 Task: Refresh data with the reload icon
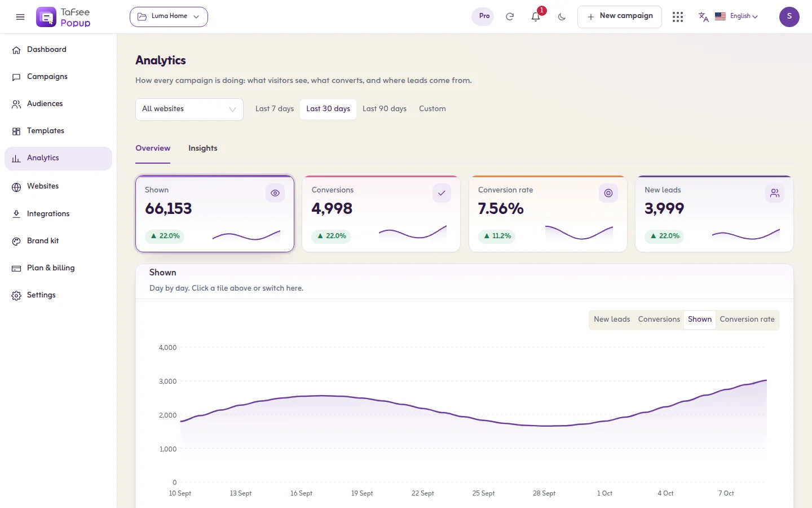pyautogui.click(x=510, y=16)
